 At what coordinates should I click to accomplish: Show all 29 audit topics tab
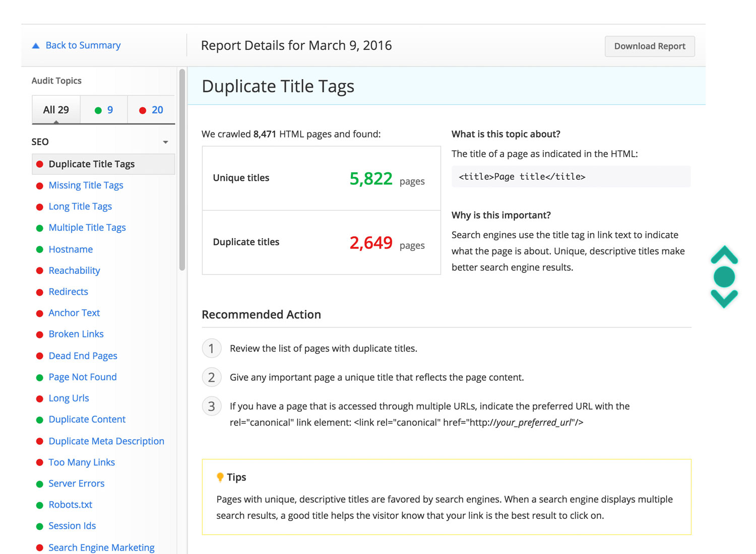pyautogui.click(x=56, y=110)
